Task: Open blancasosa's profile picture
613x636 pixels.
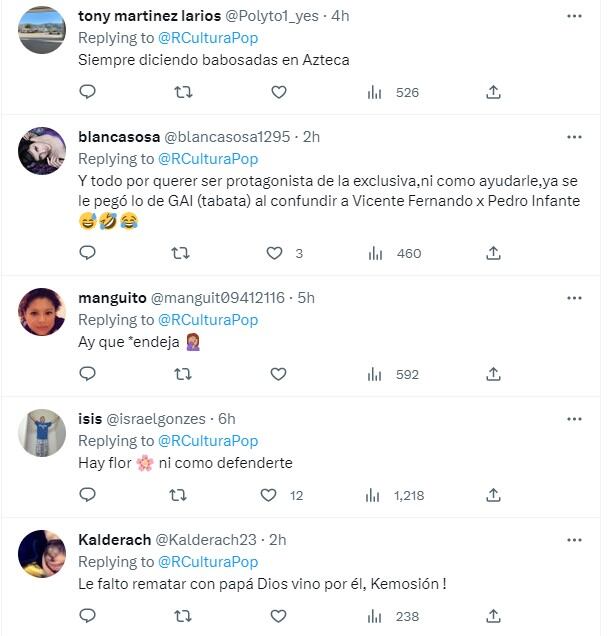Action: (x=42, y=151)
